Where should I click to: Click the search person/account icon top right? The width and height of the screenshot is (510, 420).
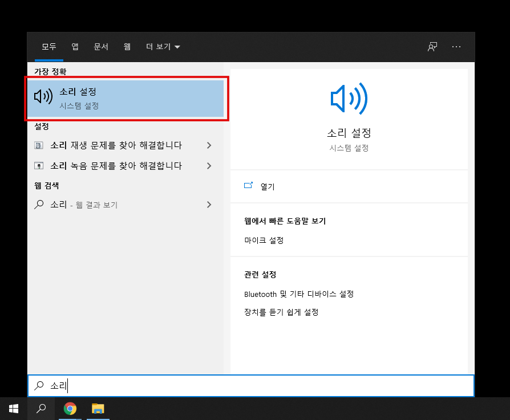[432, 47]
